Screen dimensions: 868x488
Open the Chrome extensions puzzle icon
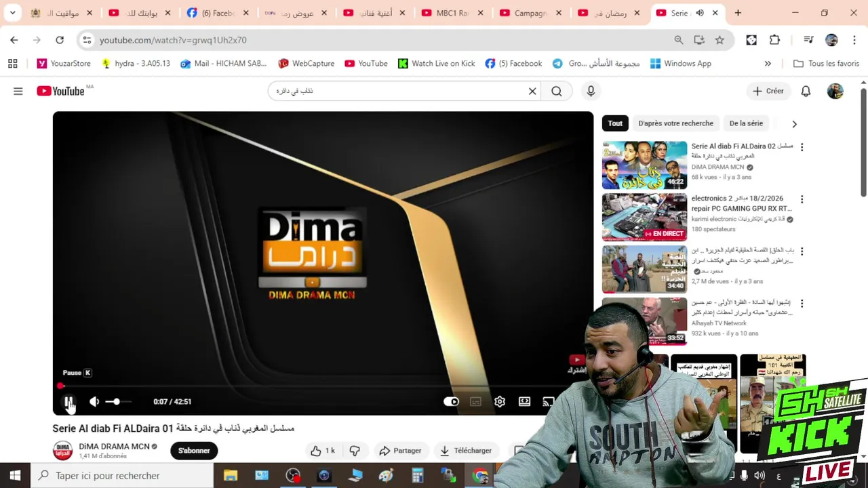[774, 40]
